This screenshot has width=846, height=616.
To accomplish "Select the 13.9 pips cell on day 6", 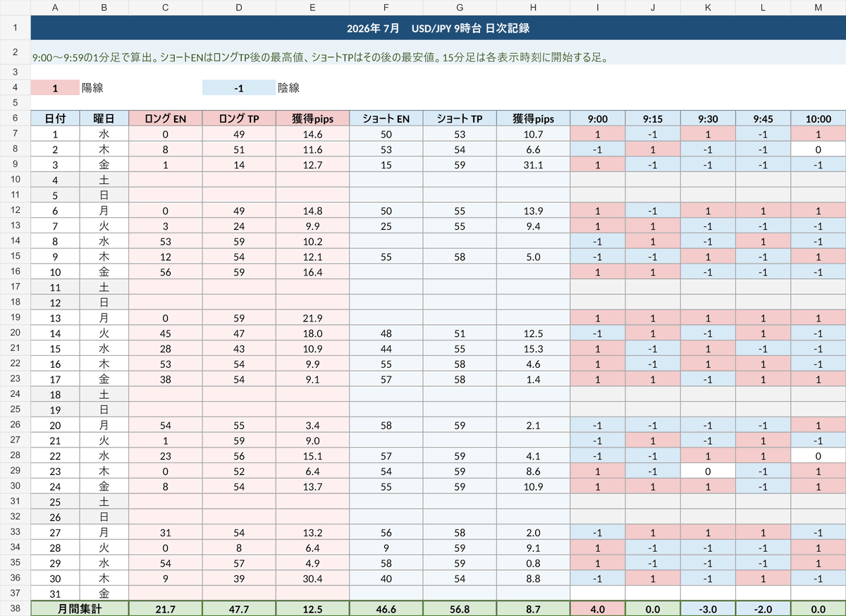I will tap(533, 210).
